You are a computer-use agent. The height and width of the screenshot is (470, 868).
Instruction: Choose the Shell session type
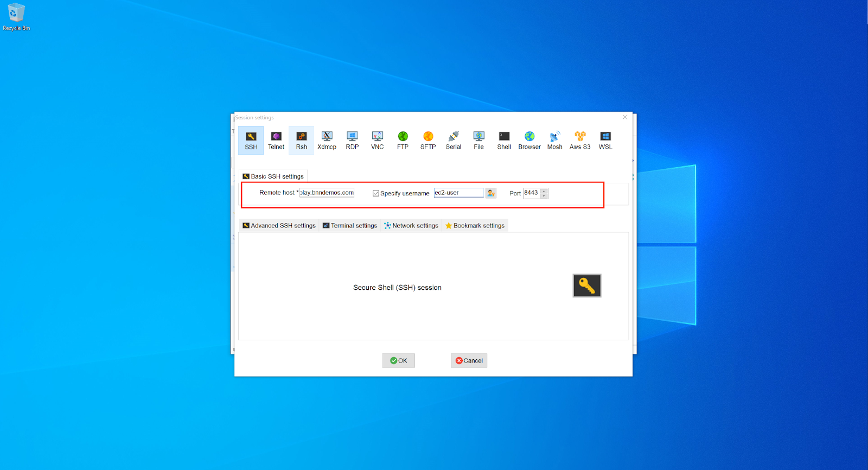tap(504, 141)
